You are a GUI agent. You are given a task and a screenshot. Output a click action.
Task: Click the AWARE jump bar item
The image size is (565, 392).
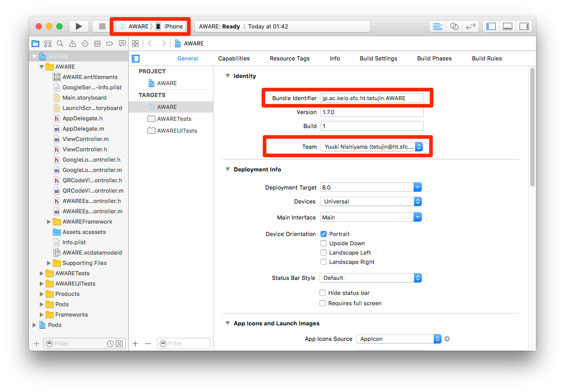[189, 43]
